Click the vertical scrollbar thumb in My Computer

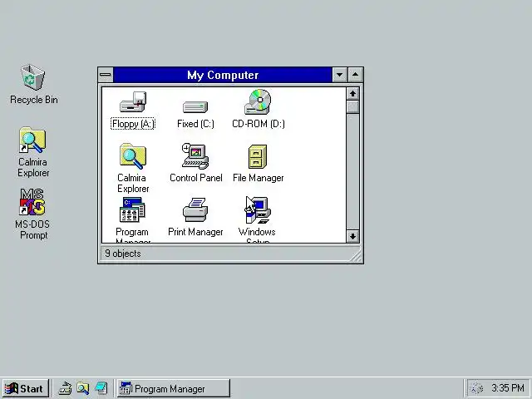pos(352,107)
